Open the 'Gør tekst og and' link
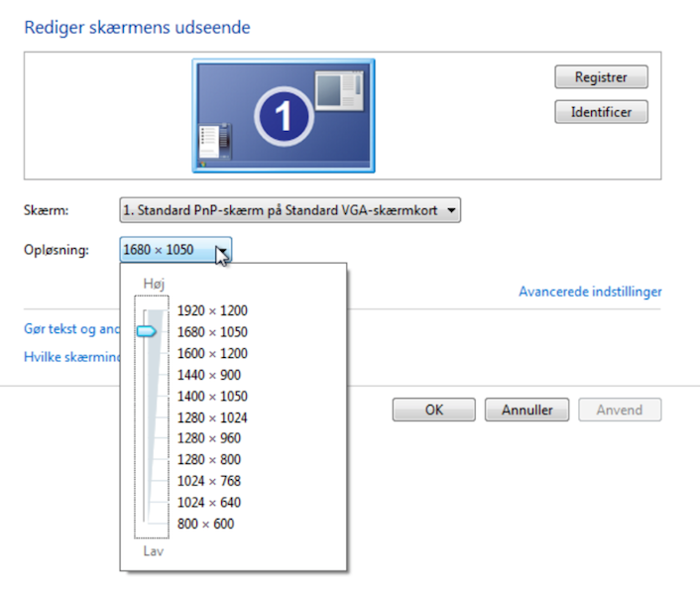Image resolution: width=700 pixels, height=595 pixels. pos(71,329)
